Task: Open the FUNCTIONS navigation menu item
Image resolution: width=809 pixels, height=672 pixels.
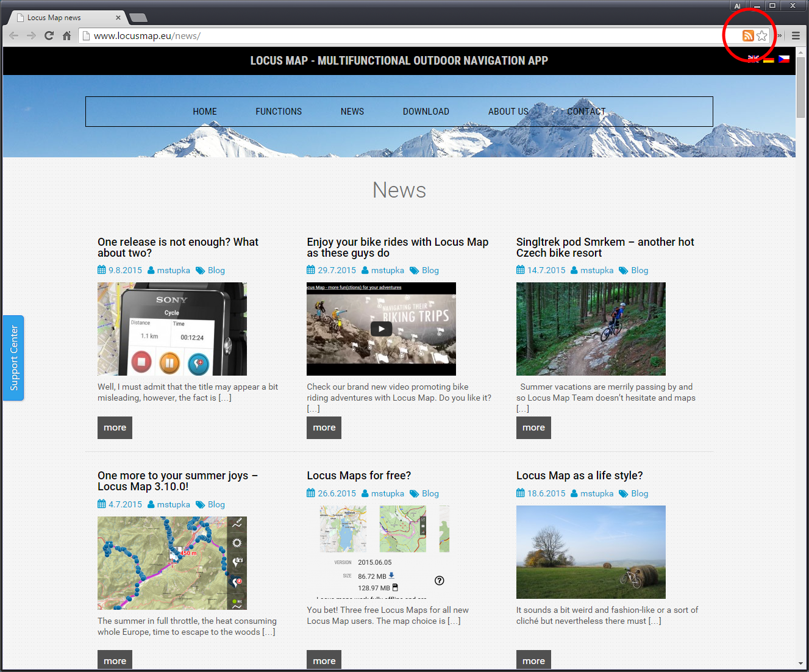Action: (x=279, y=112)
